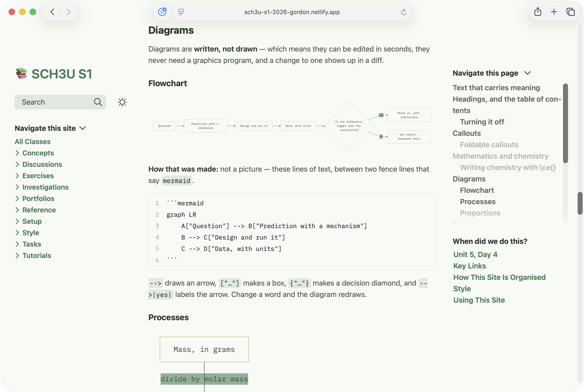Click the Safari back arrow
The height and width of the screenshot is (392, 584).
click(x=52, y=12)
